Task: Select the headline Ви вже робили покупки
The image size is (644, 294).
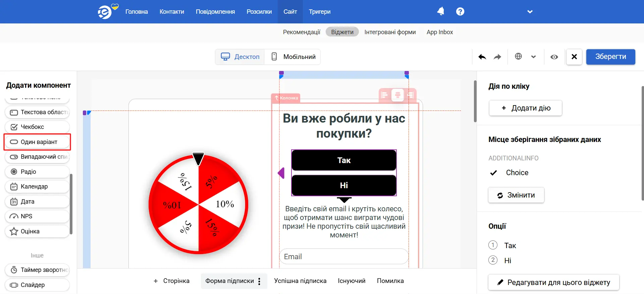Action: 344,126
